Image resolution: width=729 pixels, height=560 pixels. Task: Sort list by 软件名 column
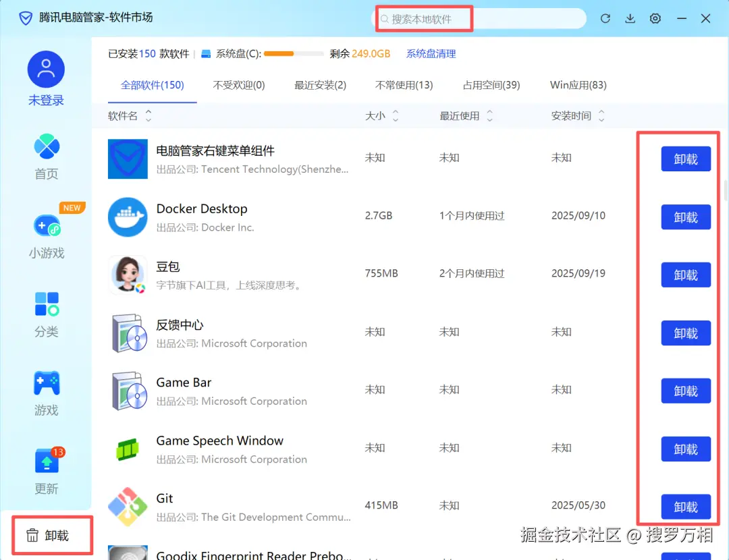129,116
